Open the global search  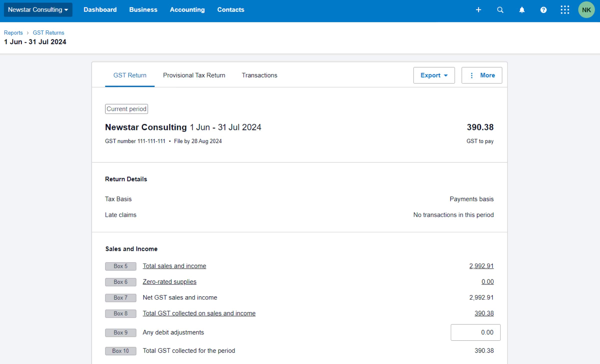tap(500, 9)
